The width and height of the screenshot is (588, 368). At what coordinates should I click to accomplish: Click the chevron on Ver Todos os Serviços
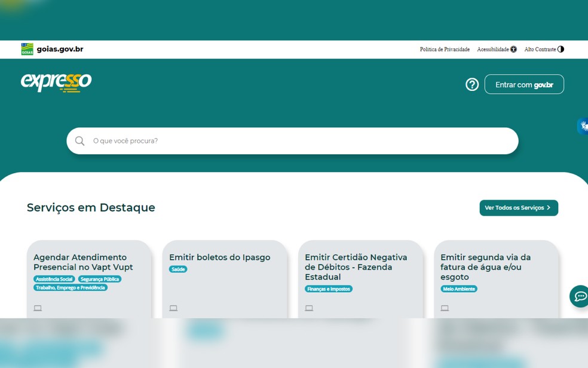(x=549, y=208)
